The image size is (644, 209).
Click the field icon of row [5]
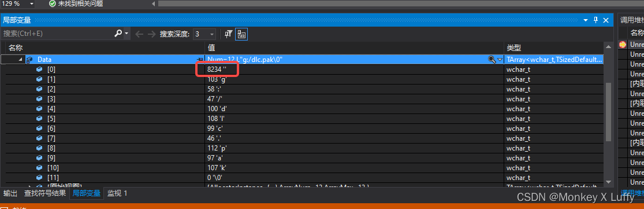coord(39,119)
